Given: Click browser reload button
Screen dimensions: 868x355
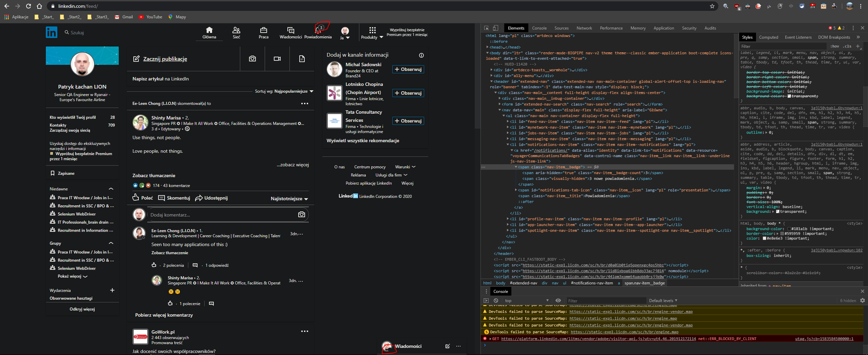Looking at the screenshot, I should click(29, 6).
